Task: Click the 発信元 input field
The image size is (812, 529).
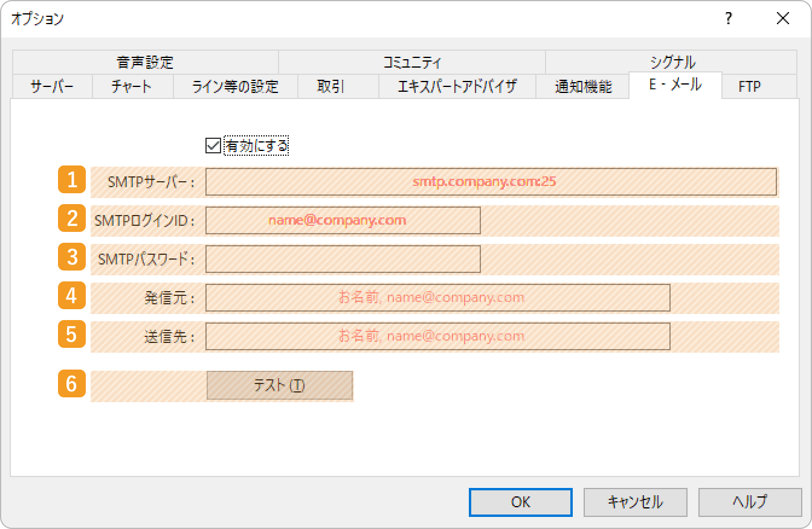Action: pyautogui.click(x=438, y=298)
